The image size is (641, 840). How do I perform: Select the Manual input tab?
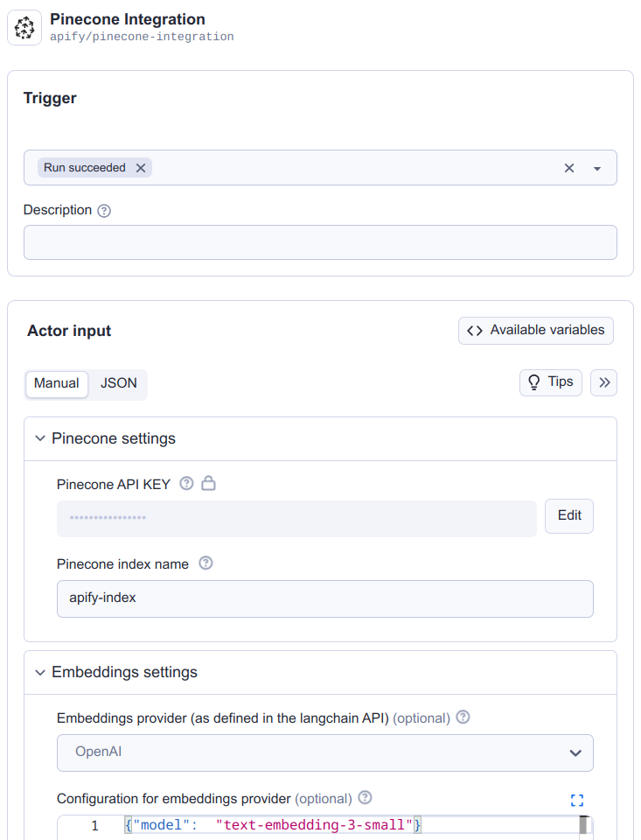click(x=56, y=383)
